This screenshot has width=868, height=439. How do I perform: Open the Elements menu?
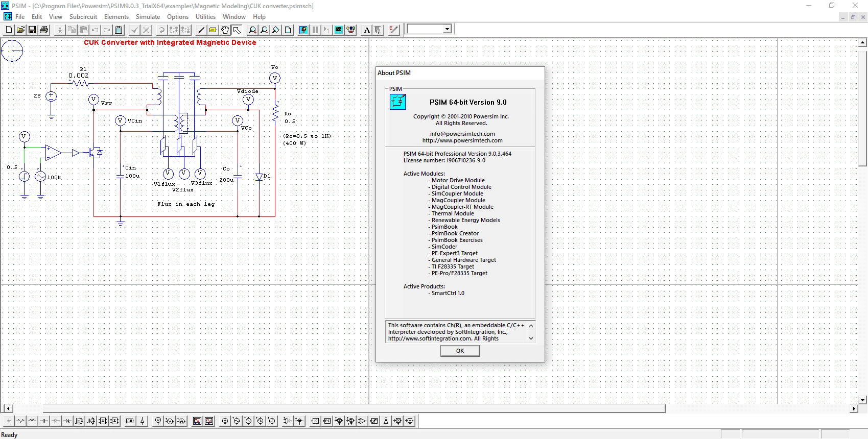tap(116, 17)
